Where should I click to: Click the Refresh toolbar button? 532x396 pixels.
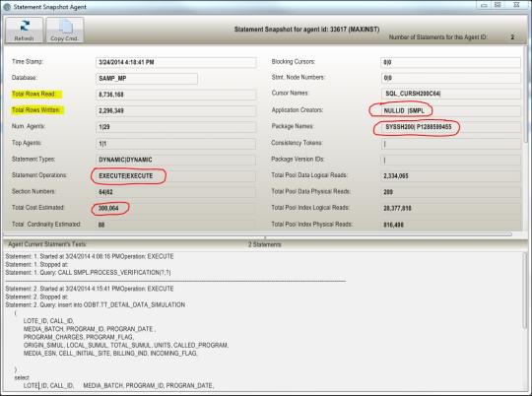tap(24, 31)
